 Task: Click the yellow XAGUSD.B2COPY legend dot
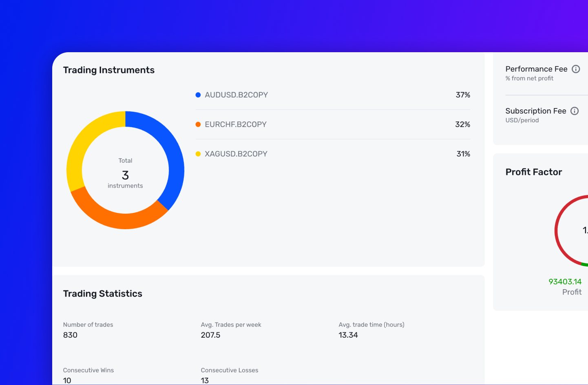click(198, 154)
